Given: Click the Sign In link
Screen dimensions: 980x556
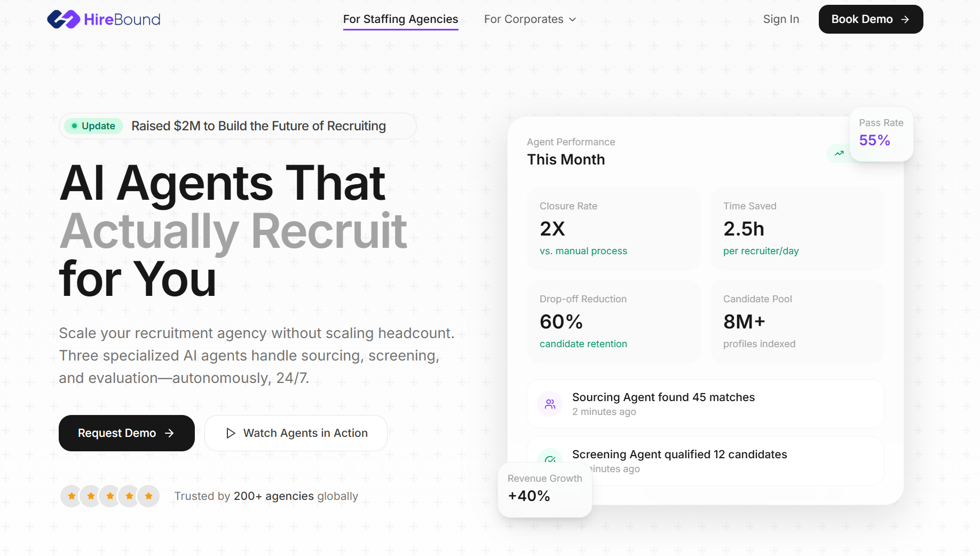Looking at the screenshot, I should pos(781,19).
